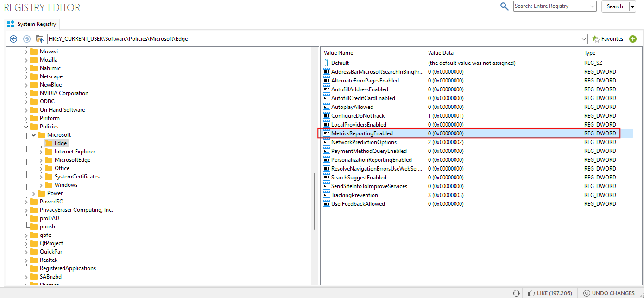The width and height of the screenshot is (644, 298).
Task: Click the back navigation arrow icon
Action: (x=13, y=39)
